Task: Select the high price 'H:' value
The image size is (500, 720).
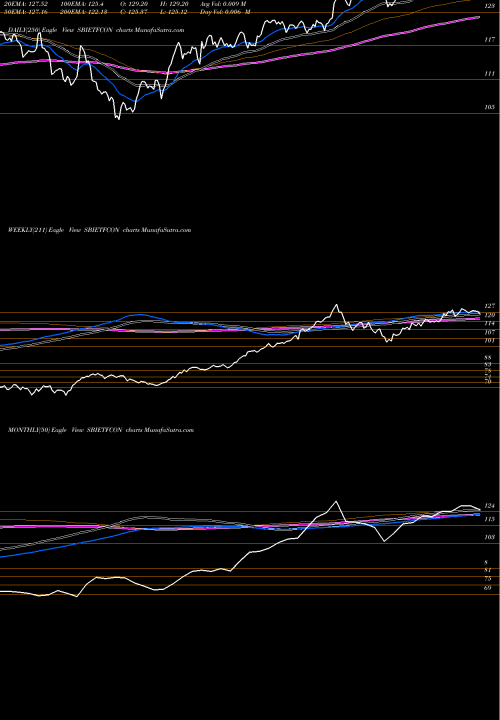Action: coord(172,4)
